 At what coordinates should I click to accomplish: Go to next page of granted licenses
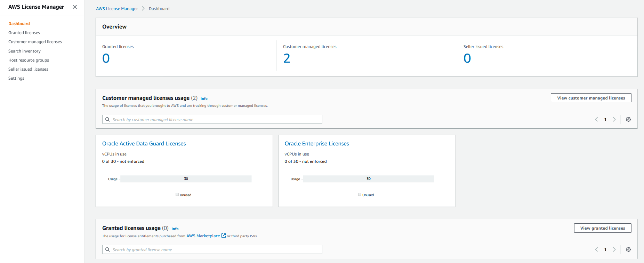tap(614, 249)
